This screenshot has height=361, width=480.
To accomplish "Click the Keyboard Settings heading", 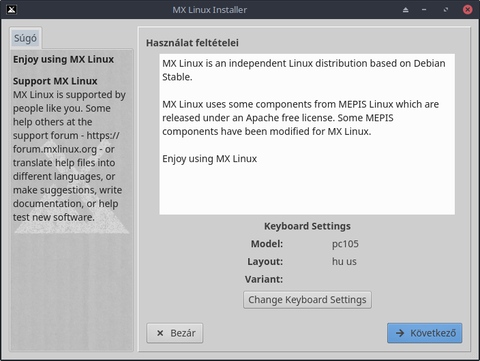I will pos(307,226).
